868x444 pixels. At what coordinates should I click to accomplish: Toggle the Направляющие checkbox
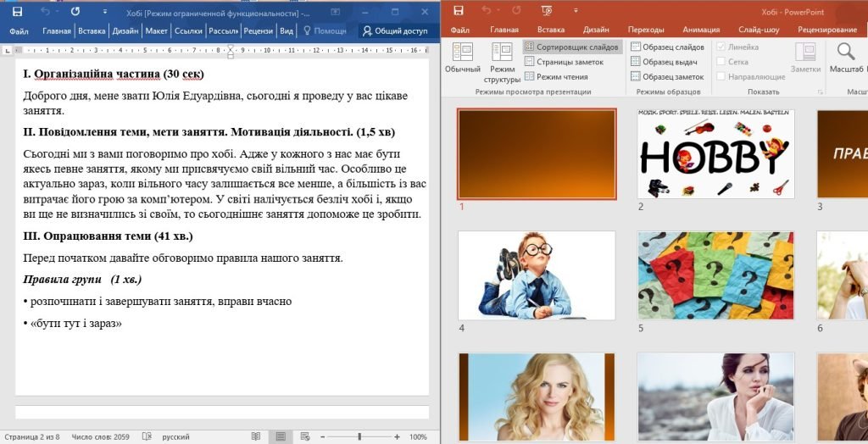tap(721, 77)
